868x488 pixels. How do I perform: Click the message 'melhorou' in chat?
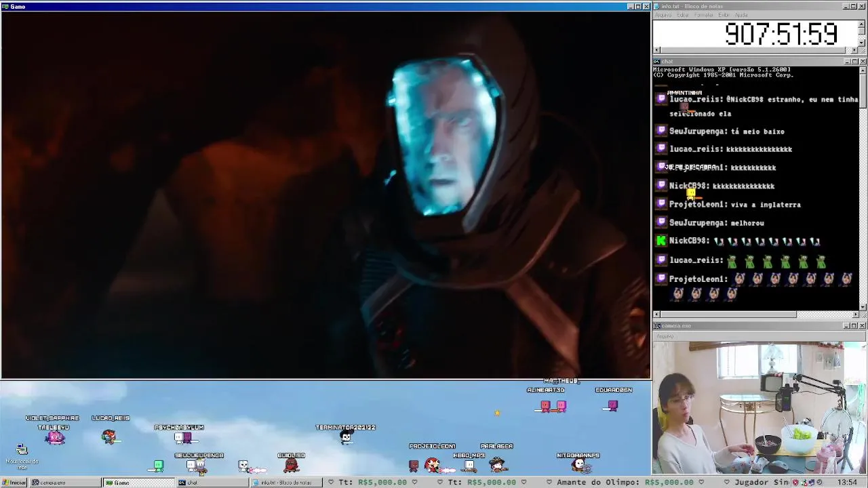coord(747,222)
